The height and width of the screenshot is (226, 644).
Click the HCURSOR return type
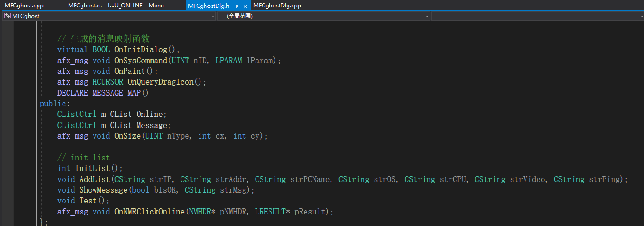[108, 82]
